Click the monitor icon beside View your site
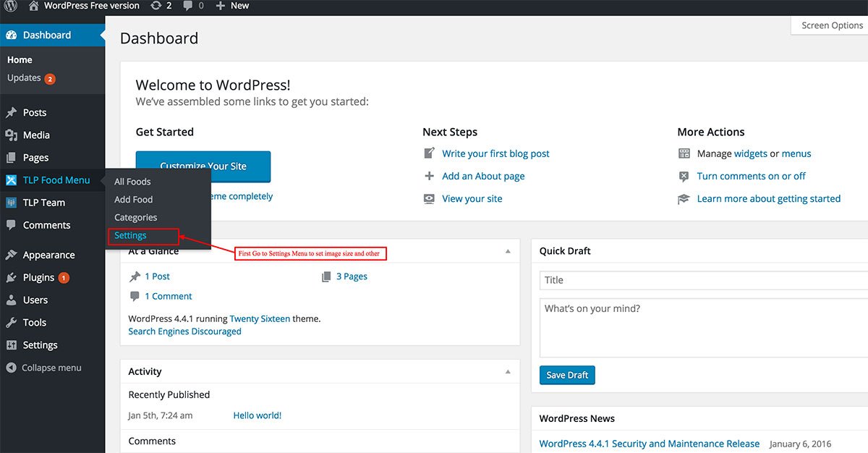 (430, 198)
